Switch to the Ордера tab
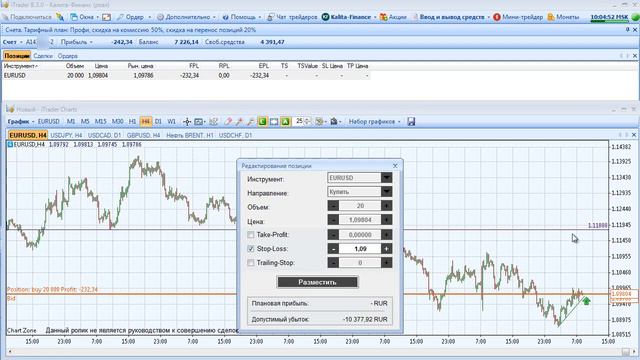The width and height of the screenshot is (640, 360). coord(67,56)
